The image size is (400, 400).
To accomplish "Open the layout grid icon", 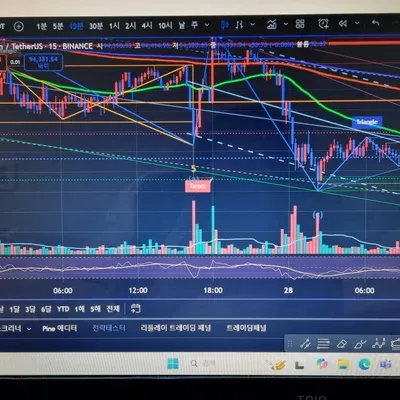I will coord(300,23).
